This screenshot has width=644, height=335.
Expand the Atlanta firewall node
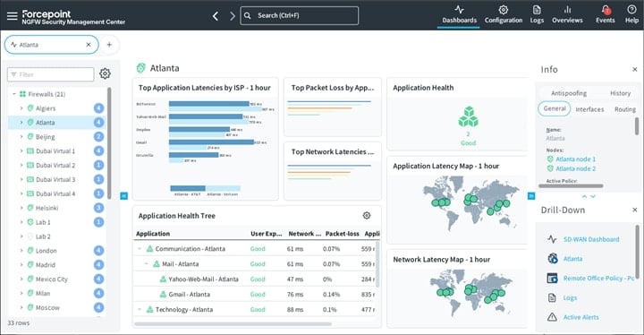21,122
